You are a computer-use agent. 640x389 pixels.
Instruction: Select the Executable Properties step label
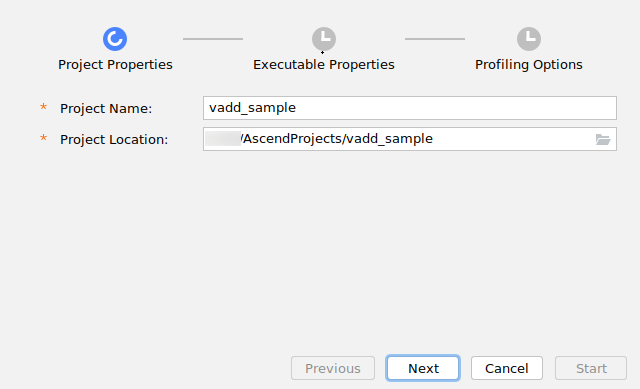click(x=324, y=64)
